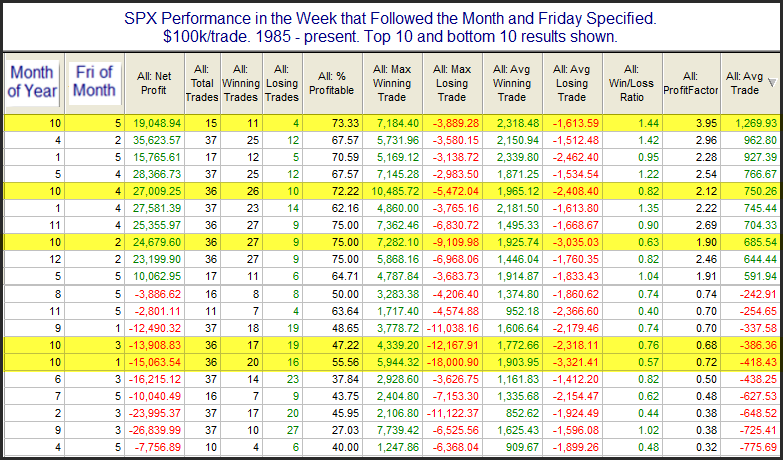Viewport: 783px width, 460px height.
Task: Click the avg trade value 962.80
Action: 761,140
